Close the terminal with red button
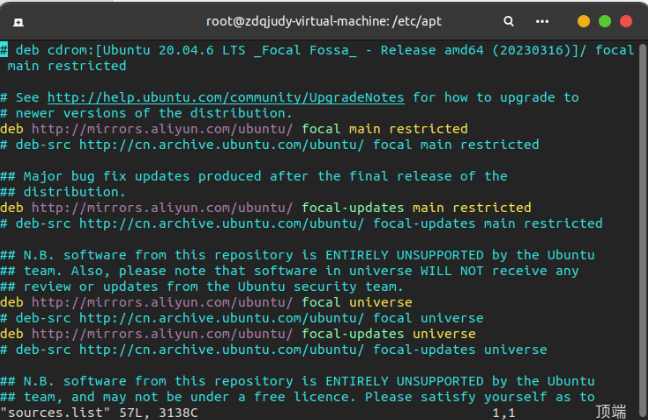The height and width of the screenshot is (420, 648). [x=626, y=21]
